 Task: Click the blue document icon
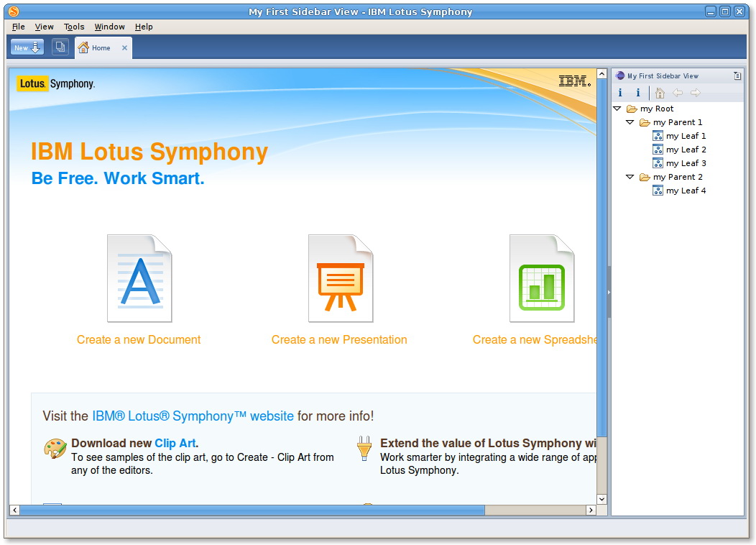[x=139, y=278]
